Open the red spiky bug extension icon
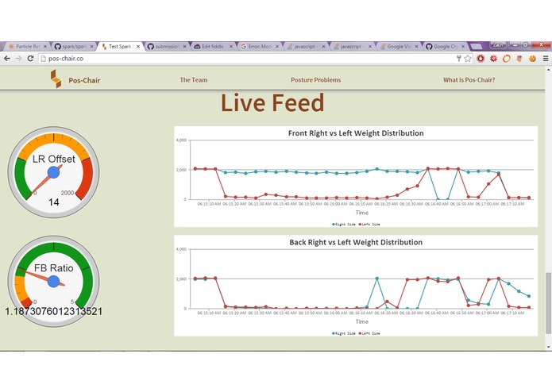Screen dimensions: 552x392 [x=493, y=59]
